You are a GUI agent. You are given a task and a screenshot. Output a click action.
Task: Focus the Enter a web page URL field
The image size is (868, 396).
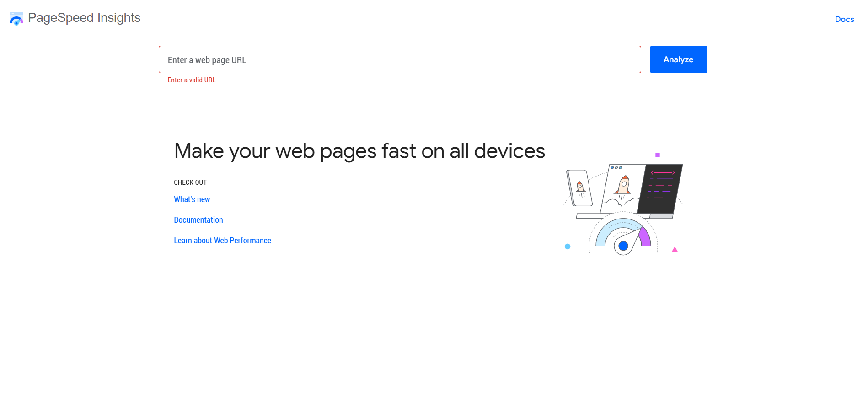pyautogui.click(x=399, y=59)
